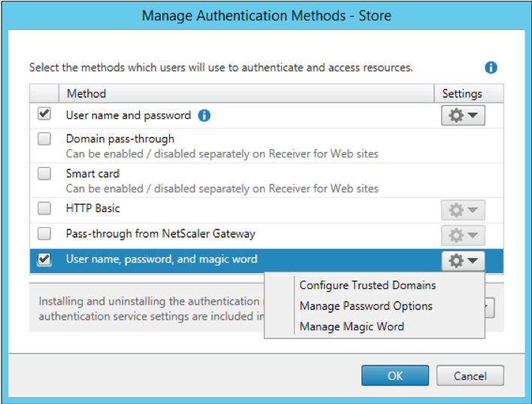Click gear settings for HTTP Basic

pos(463,210)
